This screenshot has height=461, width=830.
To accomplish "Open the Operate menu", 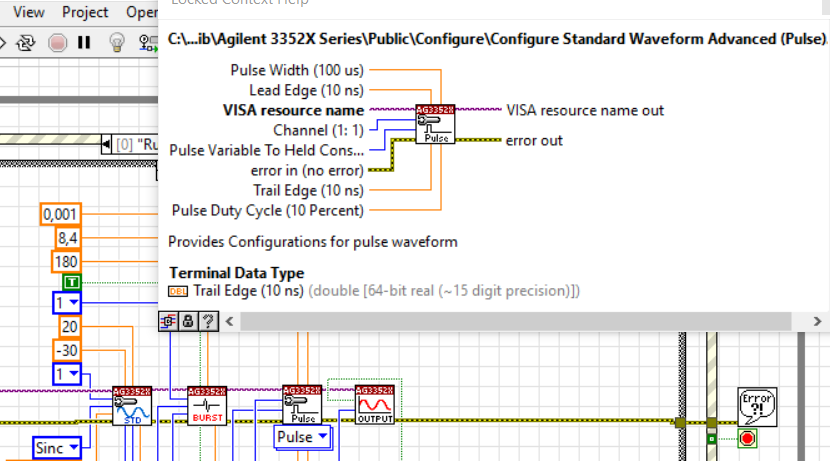I will click(x=142, y=12).
